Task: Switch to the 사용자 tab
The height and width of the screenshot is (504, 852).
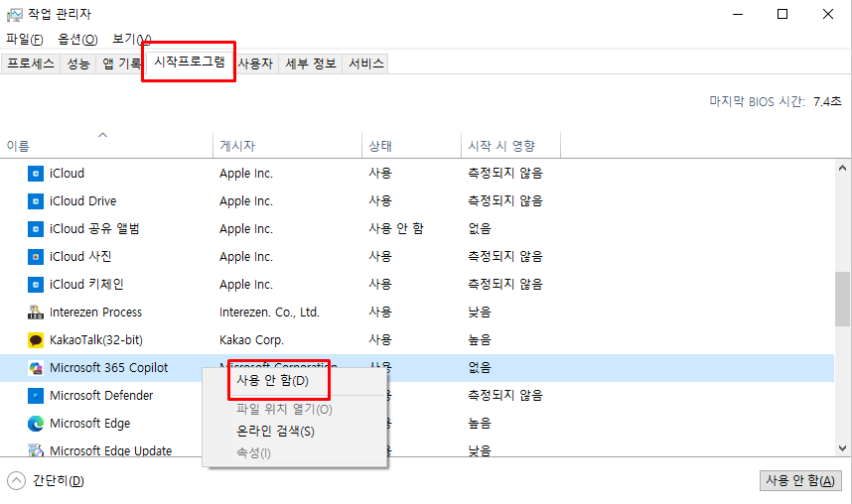Action: (x=255, y=63)
